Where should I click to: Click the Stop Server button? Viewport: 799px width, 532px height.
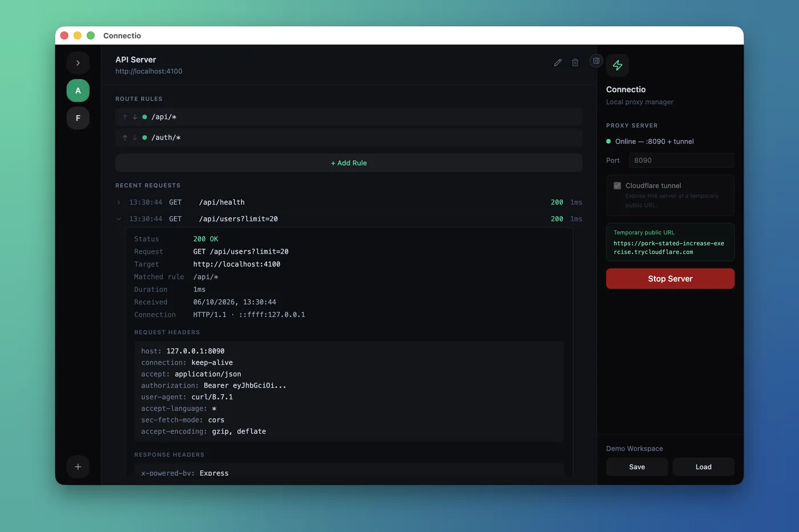point(670,279)
